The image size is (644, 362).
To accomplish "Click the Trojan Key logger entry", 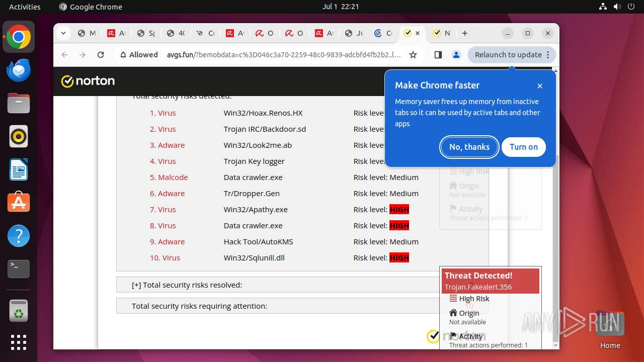I will (254, 161).
